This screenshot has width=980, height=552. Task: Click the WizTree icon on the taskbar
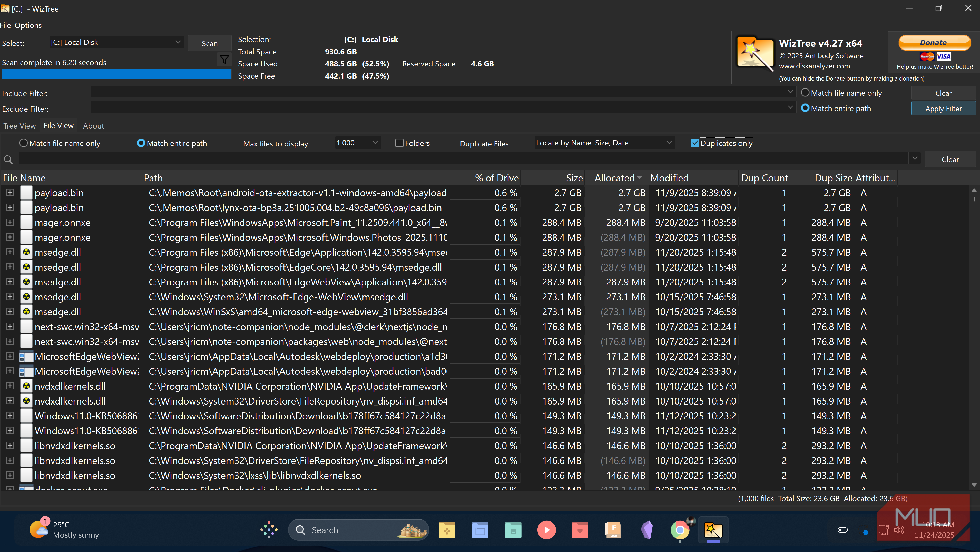click(713, 530)
